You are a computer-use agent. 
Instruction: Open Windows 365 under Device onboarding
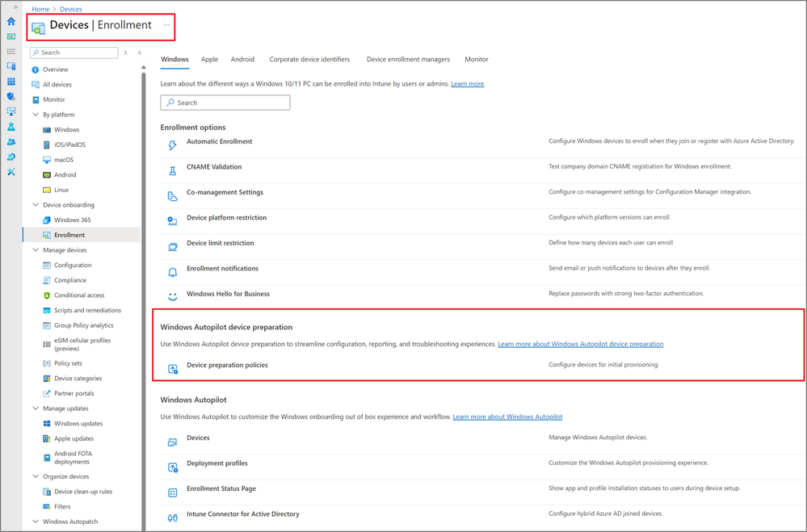(x=73, y=220)
